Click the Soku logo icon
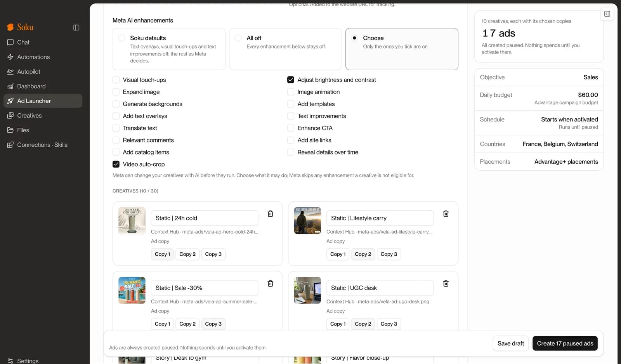621x364 pixels. pyautogui.click(x=10, y=27)
